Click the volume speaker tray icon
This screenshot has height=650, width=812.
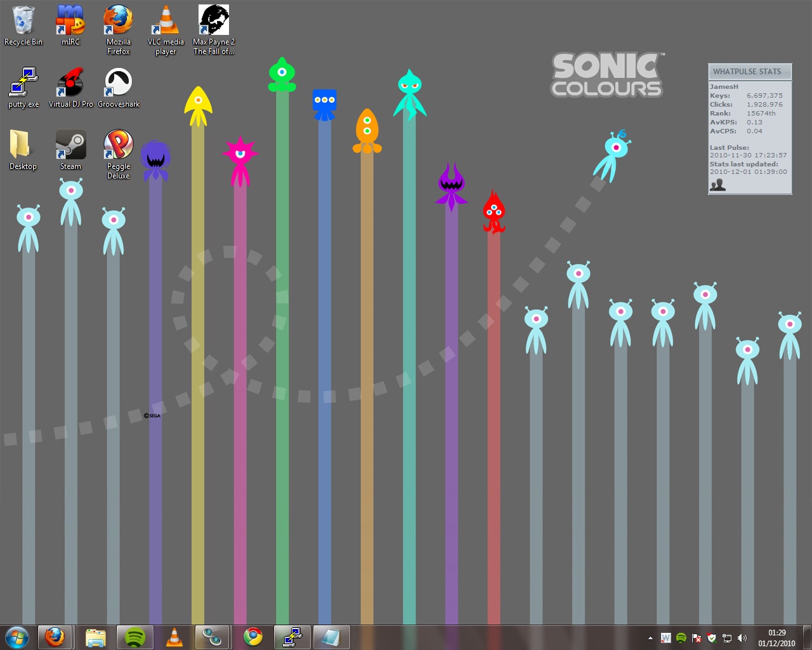coord(742,638)
